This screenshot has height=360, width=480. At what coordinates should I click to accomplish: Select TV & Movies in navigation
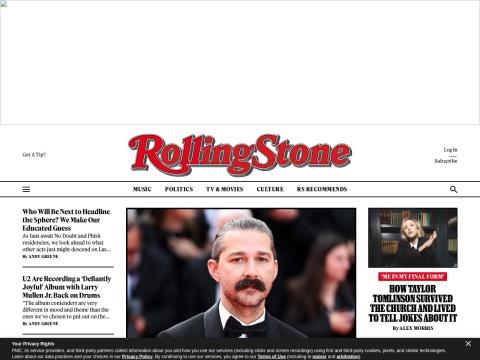pyautogui.click(x=225, y=189)
